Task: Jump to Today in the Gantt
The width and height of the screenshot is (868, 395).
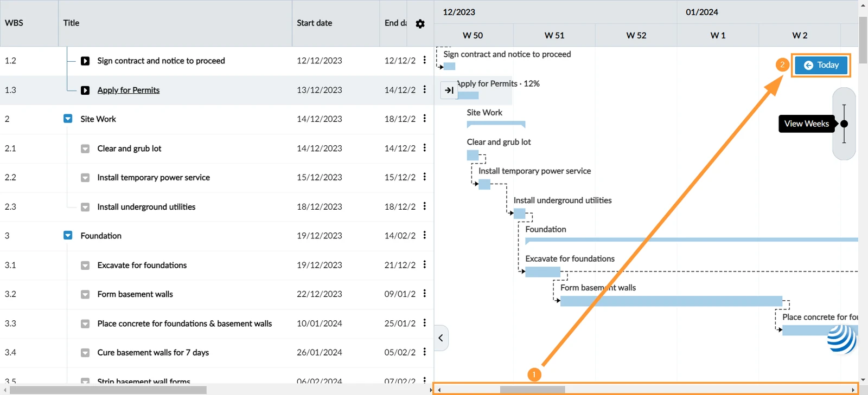Action: pyautogui.click(x=821, y=65)
